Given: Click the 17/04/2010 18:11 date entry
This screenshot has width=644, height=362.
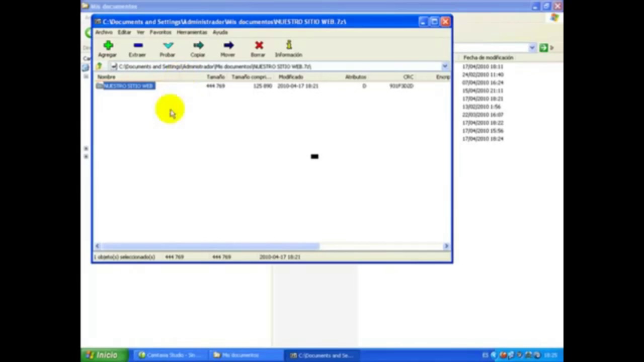Looking at the screenshot, I should 483,66.
